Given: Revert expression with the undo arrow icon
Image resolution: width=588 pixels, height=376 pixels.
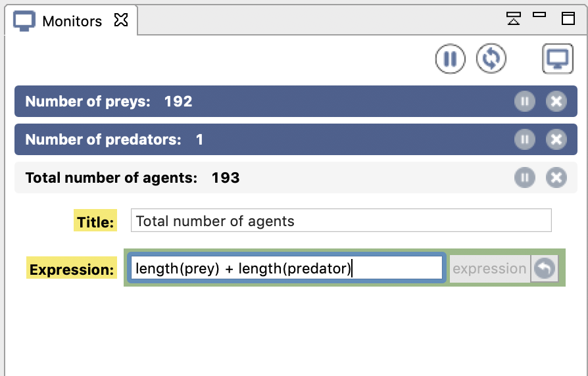Looking at the screenshot, I should point(545,268).
